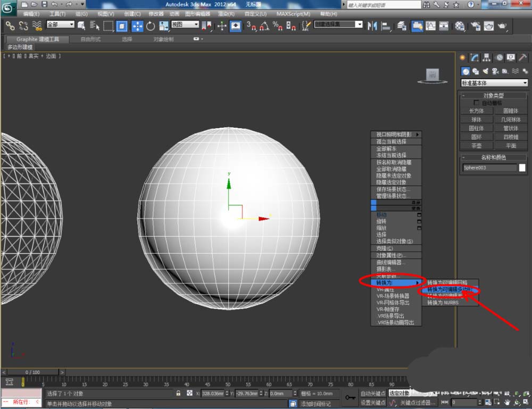Screen dimensions: 532x409
Task: Switch to Cameras creation category
Action: 495,71
